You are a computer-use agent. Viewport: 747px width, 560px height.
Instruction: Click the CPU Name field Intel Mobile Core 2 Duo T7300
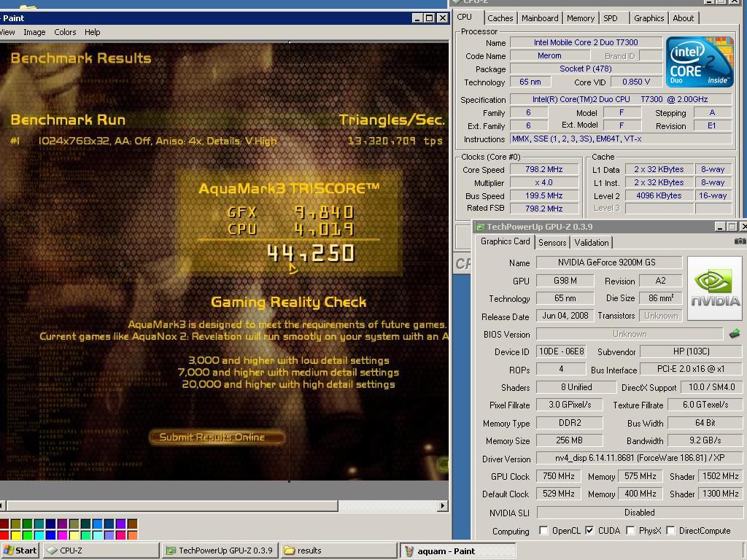click(586, 42)
